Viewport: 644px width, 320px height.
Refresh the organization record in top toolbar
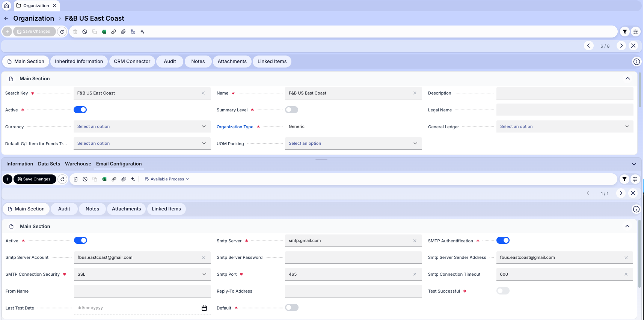(62, 32)
